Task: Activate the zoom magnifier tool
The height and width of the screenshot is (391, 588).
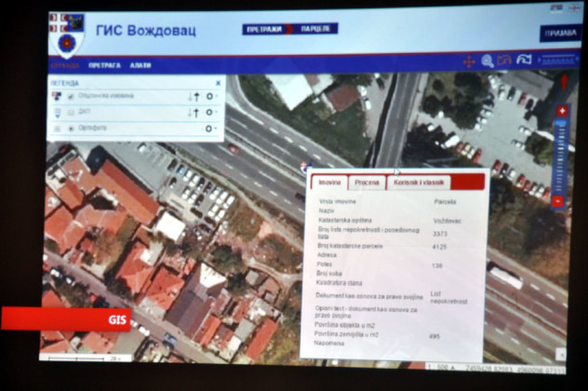Action: click(x=488, y=61)
